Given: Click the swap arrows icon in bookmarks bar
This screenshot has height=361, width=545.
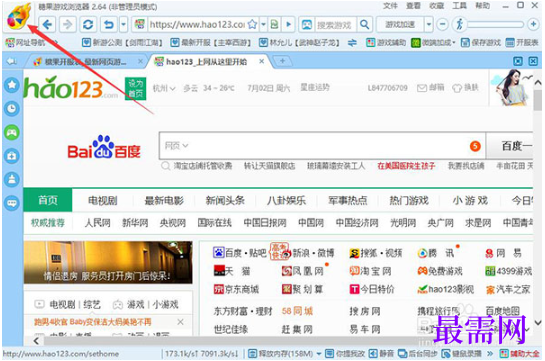Looking at the screenshot, I should (352, 43).
